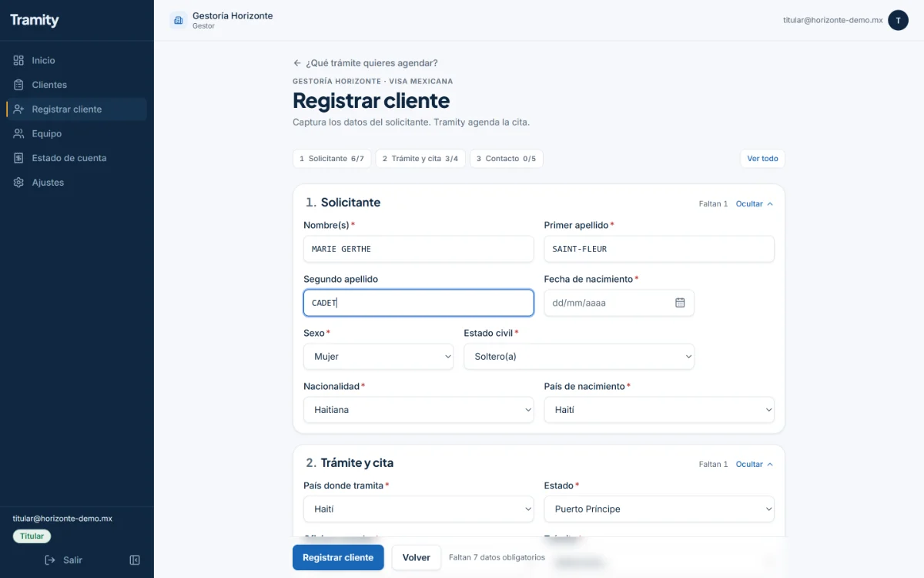Screen dimensions: 924x578
Task: Click the sidebar titular@horizonte-demo.mx email
Action: pos(62,519)
